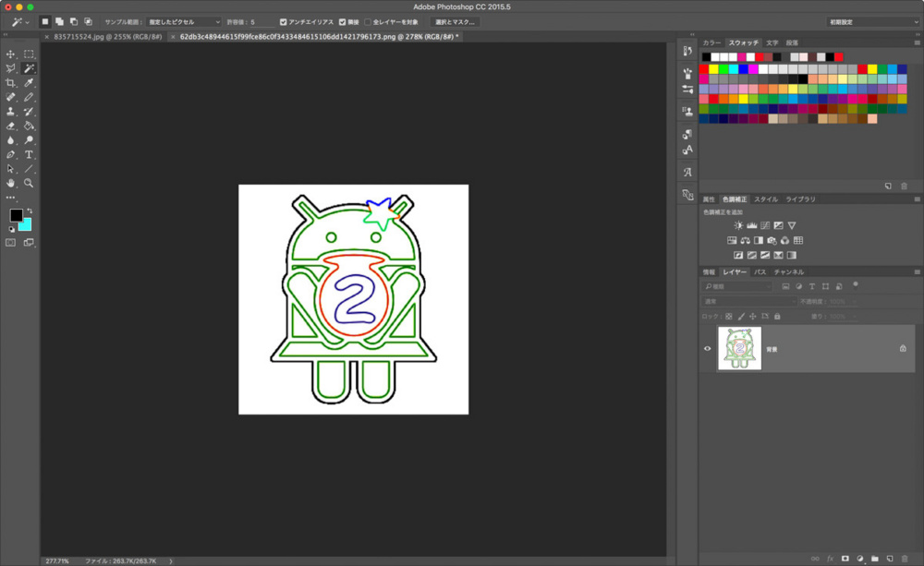The image size is (924, 566).
Task: Open the layer filter type dropdown
Action: (x=737, y=286)
